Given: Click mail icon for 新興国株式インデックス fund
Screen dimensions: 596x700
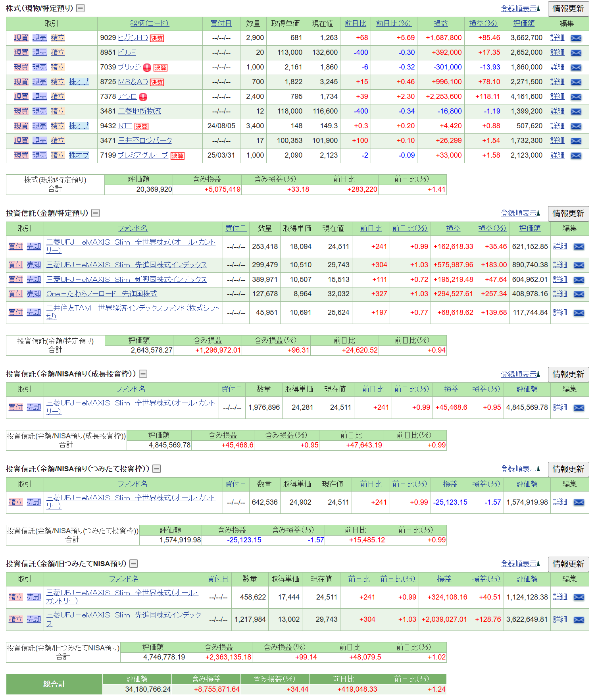Looking at the screenshot, I should point(579,280).
